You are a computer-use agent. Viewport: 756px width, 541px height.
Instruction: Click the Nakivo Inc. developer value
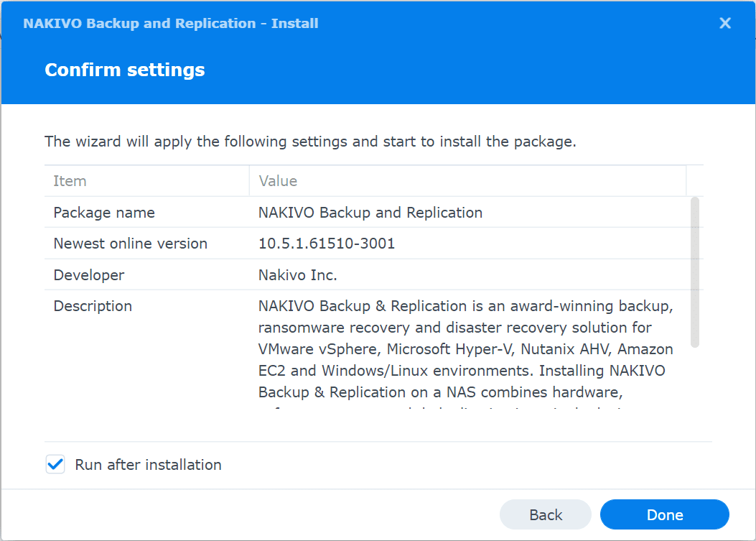[297, 274]
